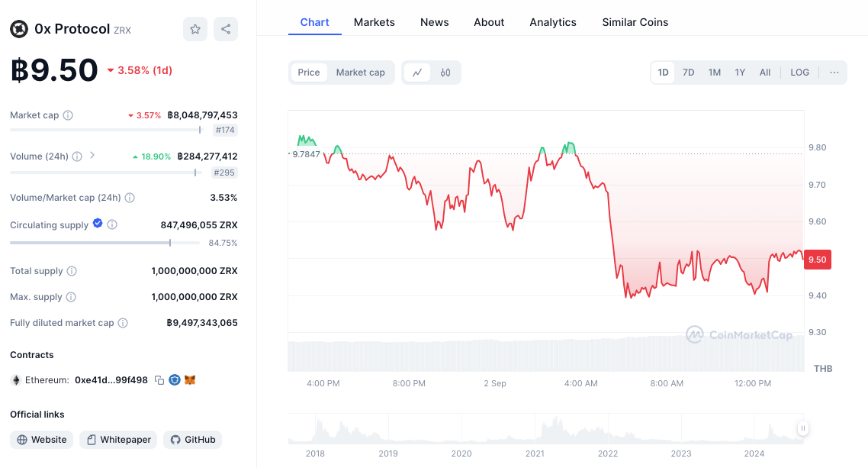
Task: Click the #295 volume rank badge
Action: pos(224,173)
